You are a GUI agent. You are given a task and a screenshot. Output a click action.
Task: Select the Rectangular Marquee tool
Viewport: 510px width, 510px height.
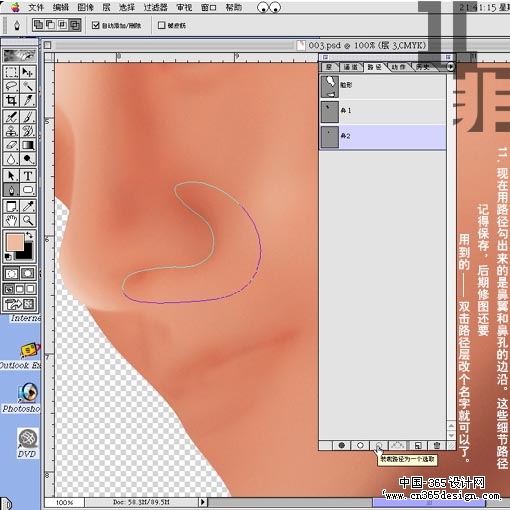[x=11, y=72]
